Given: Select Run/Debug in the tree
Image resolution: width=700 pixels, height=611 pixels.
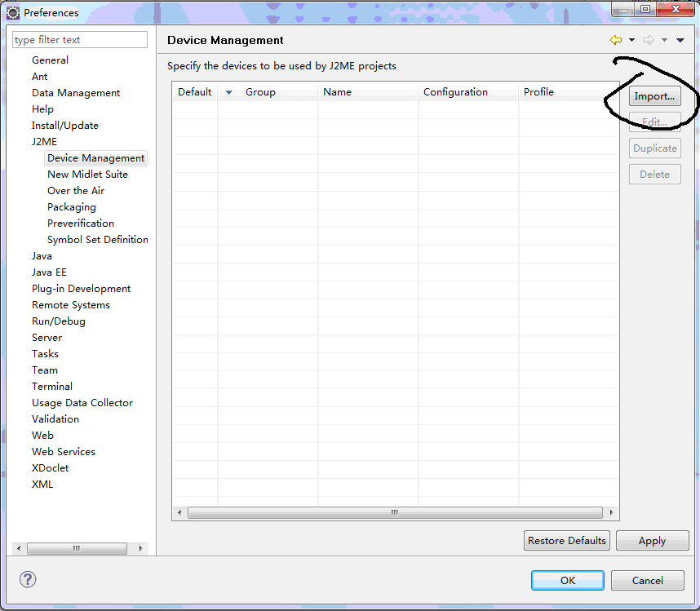Looking at the screenshot, I should click(59, 321).
